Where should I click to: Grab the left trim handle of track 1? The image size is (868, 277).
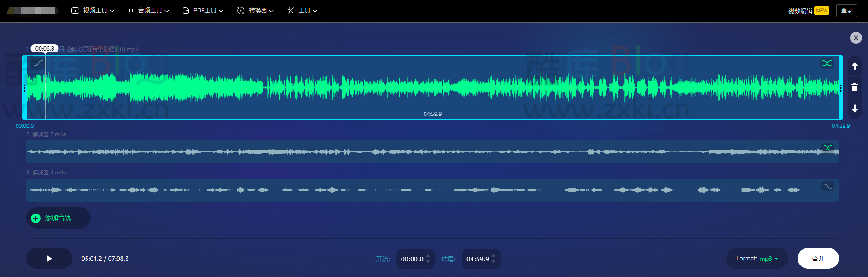coord(24,87)
